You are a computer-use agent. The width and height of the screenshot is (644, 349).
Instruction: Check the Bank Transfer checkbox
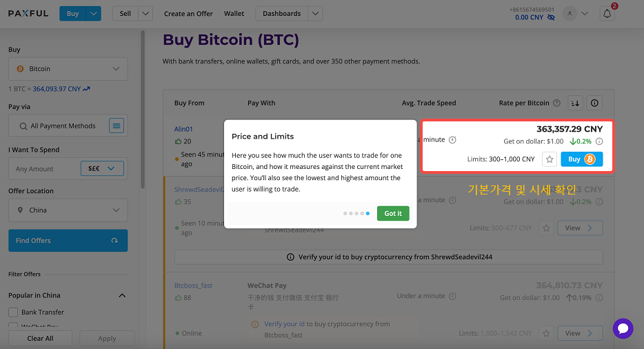[x=13, y=312]
